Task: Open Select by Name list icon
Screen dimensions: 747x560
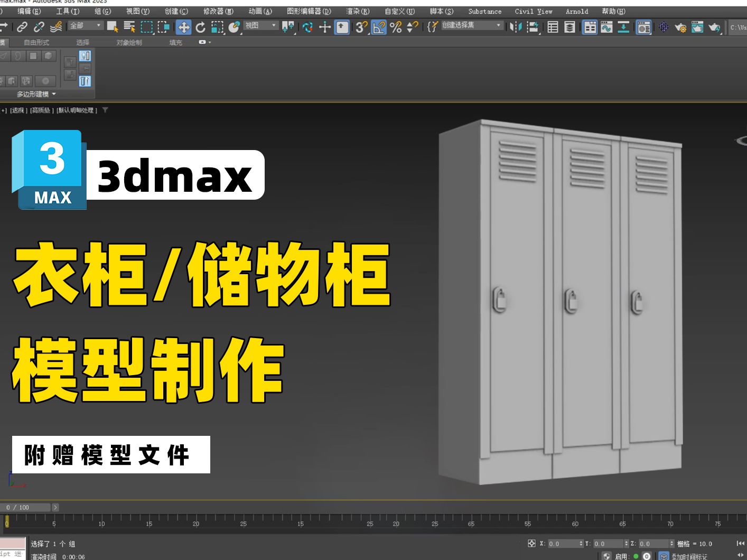Action: point(129,26)
